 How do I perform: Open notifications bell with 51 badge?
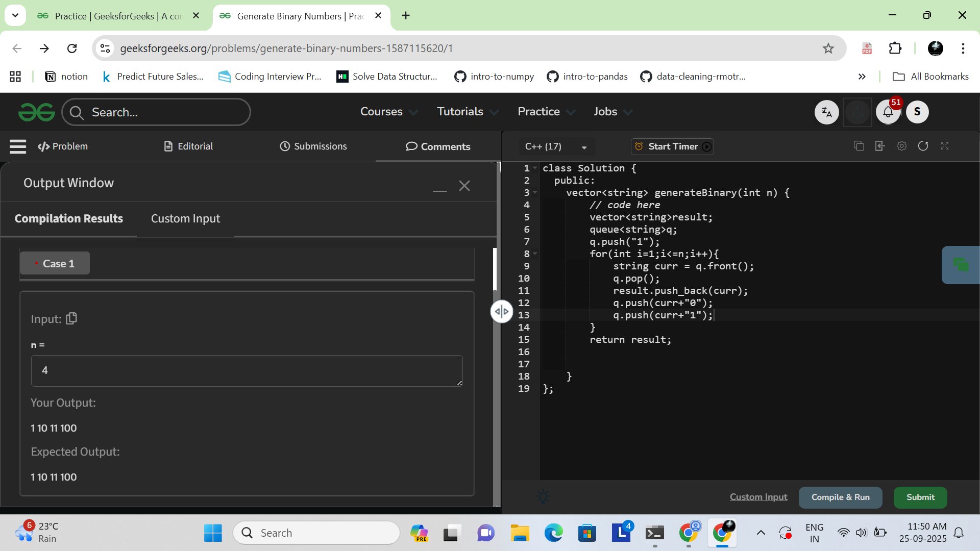pos(888,112)
